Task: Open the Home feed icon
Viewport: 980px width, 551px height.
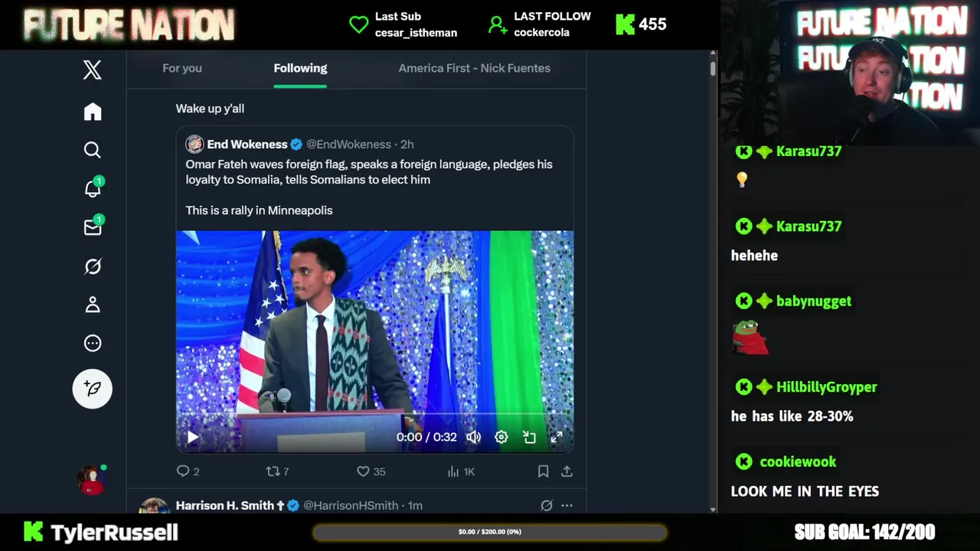Action: 93,112
